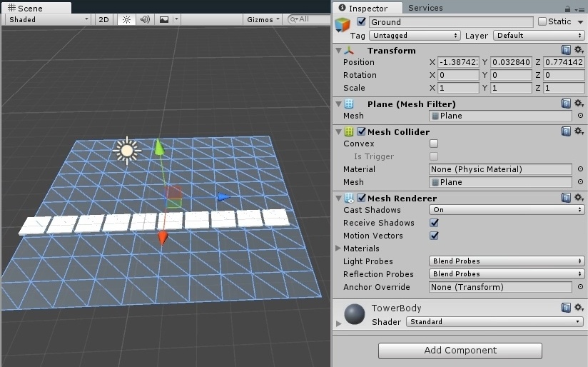Click the Position X value field
The image size is (588, 367).
click(x=458, y=62)
